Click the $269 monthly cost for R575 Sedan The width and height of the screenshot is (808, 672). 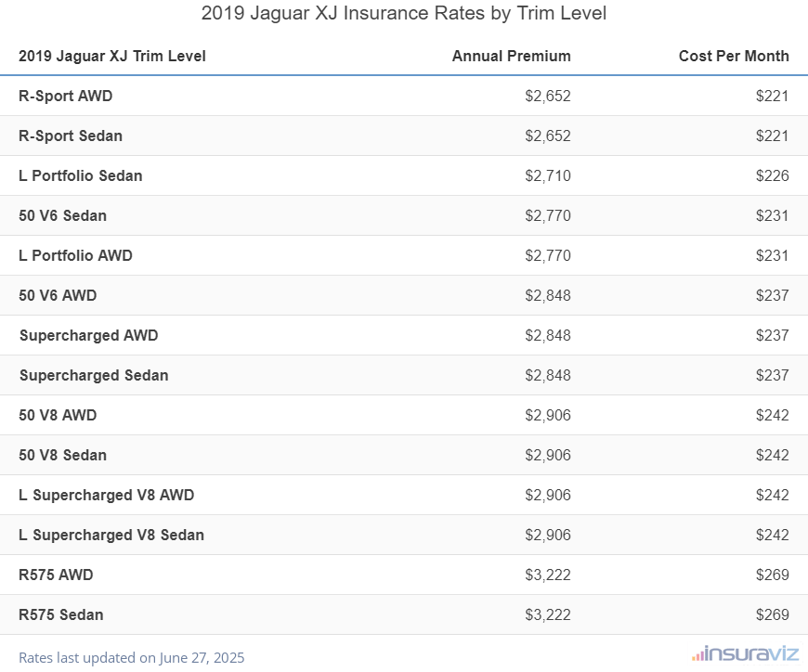point(773,614)
